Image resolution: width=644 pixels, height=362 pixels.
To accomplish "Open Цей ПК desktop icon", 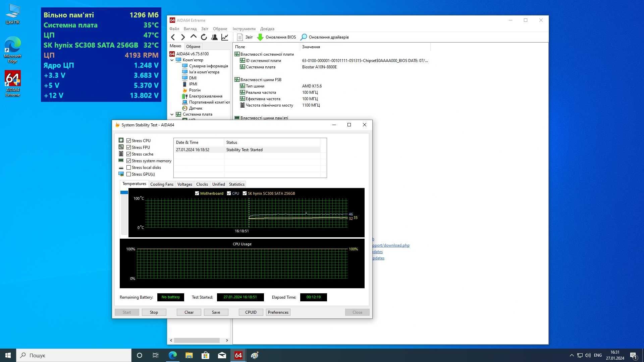I will coord(12,14).
